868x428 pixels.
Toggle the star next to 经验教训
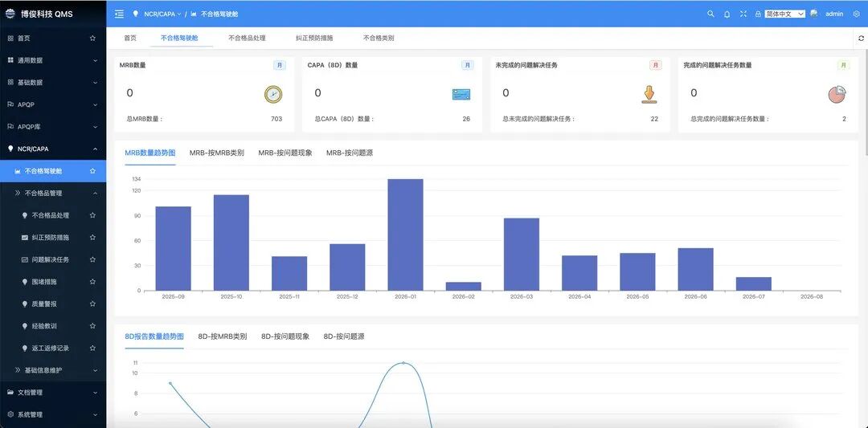(x=92, y=326)
